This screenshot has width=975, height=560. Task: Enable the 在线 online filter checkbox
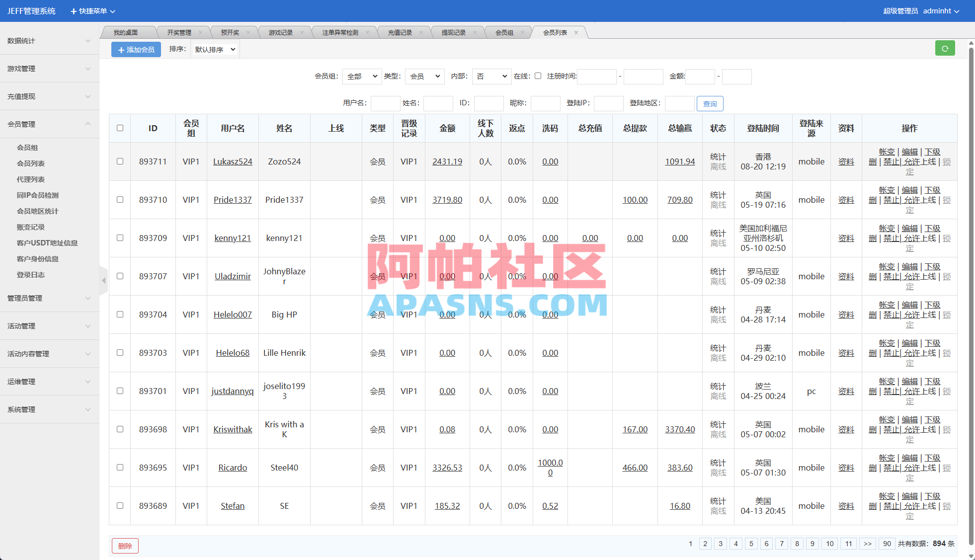538,76
